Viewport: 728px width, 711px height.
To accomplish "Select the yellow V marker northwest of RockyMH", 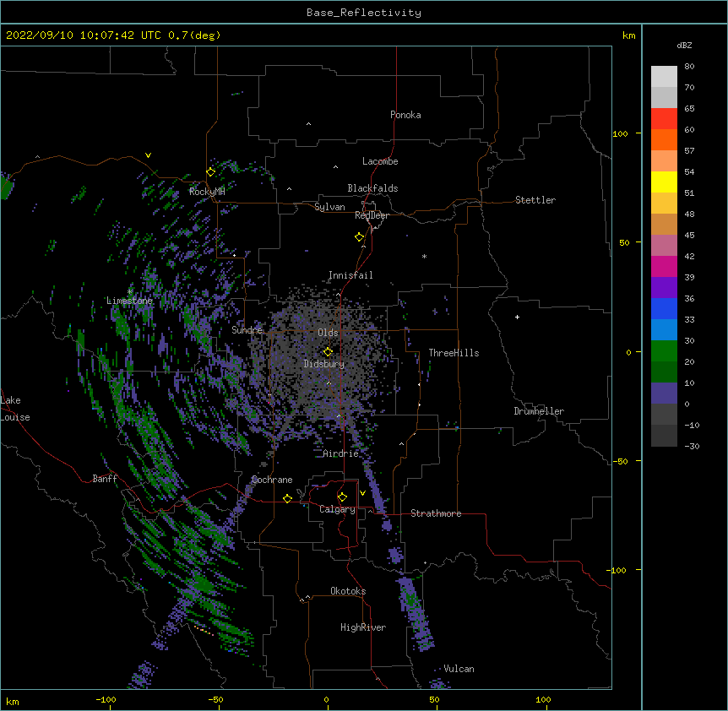I will pyautogui.click(x=148, y=155).
